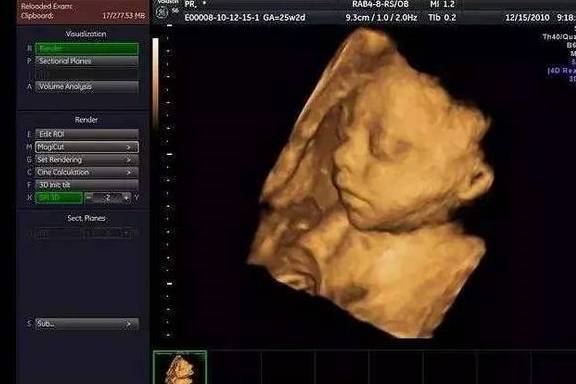Click the Reloaded Exam clipboard header
576x384 pixels.
point(83,11)
